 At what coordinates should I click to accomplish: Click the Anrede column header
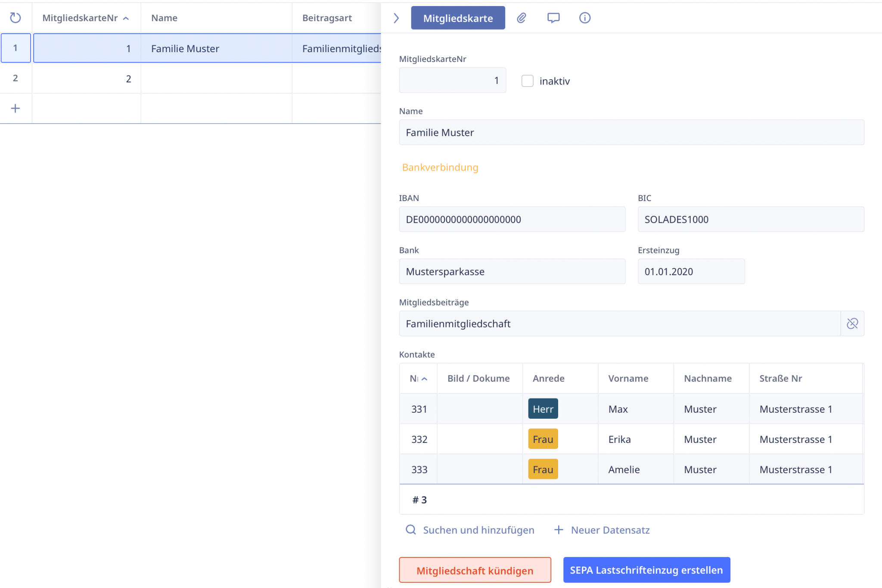pyautogui.click(x=560, y=378)
